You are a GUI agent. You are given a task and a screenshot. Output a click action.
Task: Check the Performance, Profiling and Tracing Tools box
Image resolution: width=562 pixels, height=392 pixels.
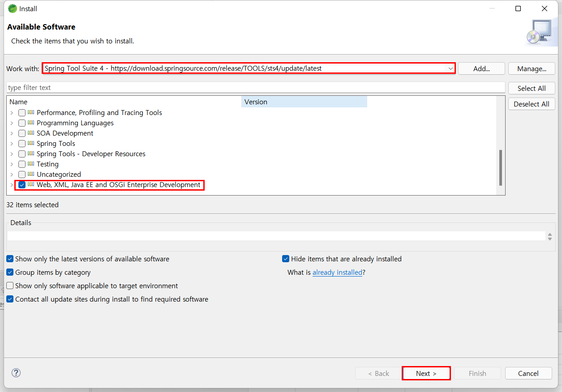point(22,113)
